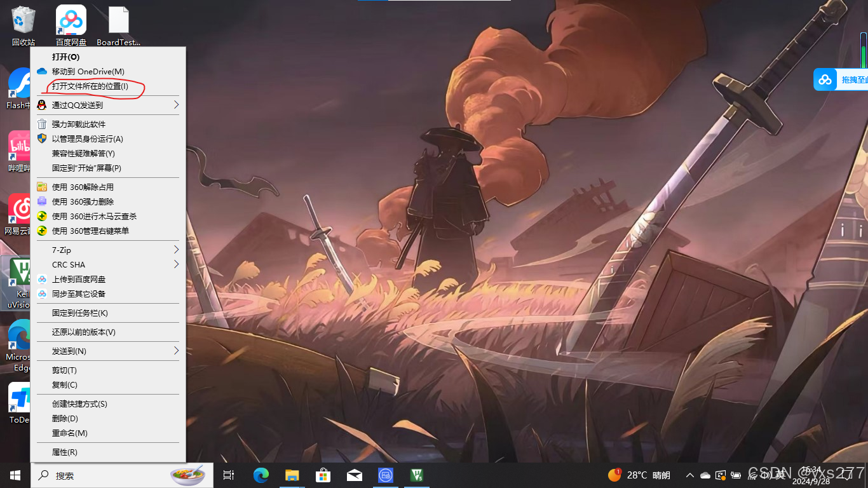Image resolution: width=868 pixels, height=488 pixels.
Task: Expand the 发送到(N) submenu arrow
Action: coord(176,351)
